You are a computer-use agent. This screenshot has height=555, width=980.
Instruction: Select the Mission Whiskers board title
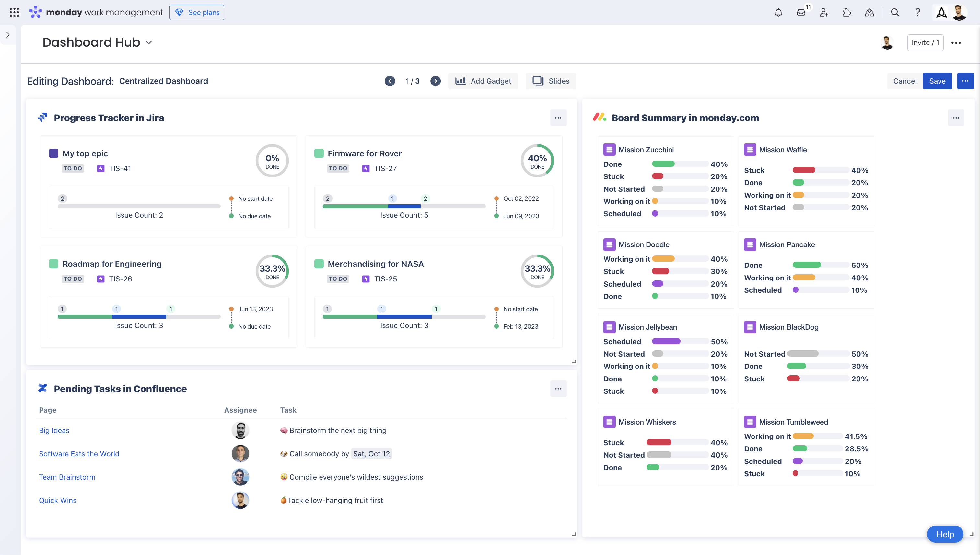pyautogui.click(x=647, y=422)
